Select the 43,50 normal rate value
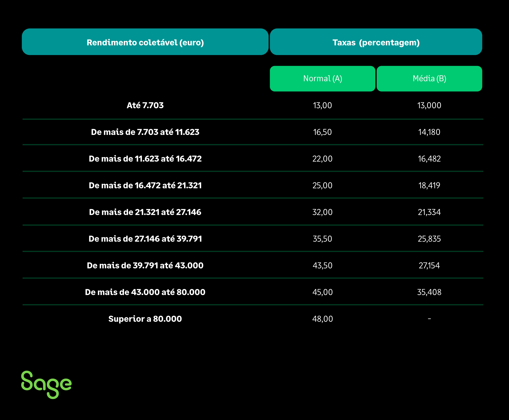 (322, 266)
